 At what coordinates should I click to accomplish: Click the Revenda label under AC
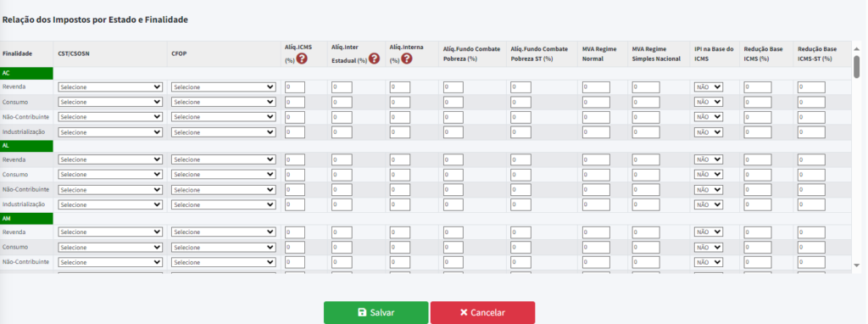[x=14, y=87]
